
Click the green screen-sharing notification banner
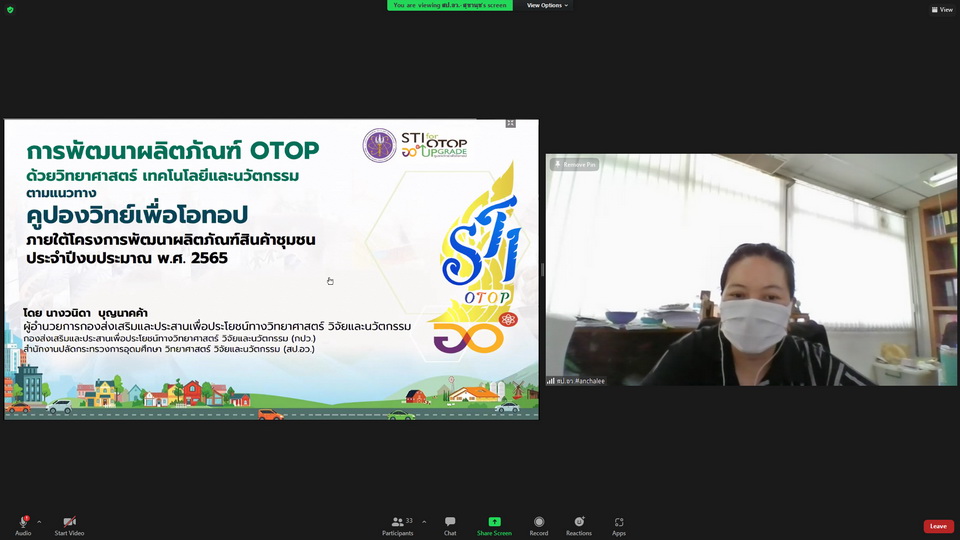[x=450, y=6]
